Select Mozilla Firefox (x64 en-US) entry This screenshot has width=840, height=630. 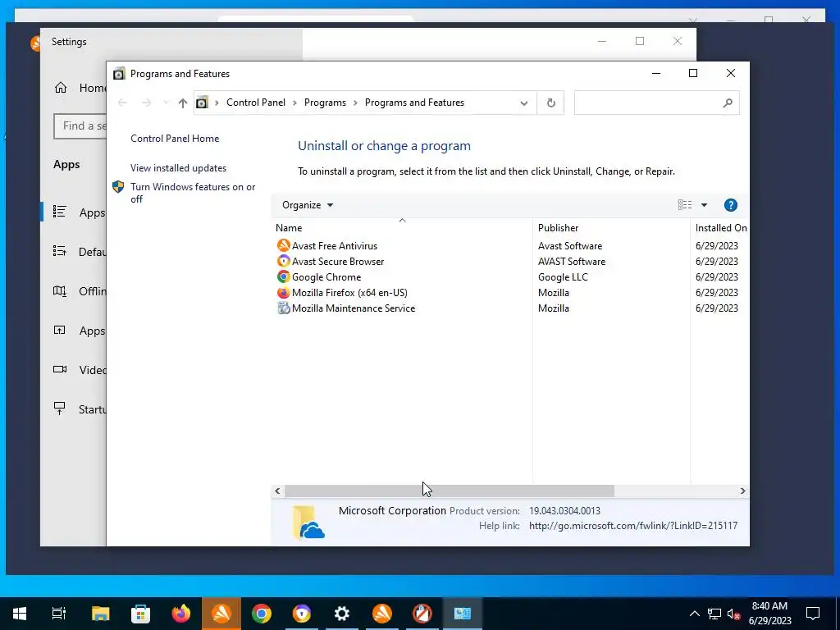click(x=349, y=293)
